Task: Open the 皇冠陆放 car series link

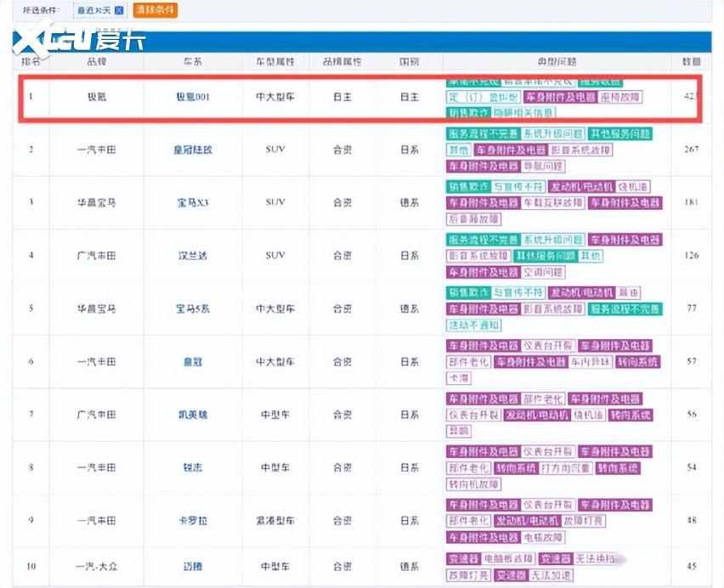Action: click(193, 150)
